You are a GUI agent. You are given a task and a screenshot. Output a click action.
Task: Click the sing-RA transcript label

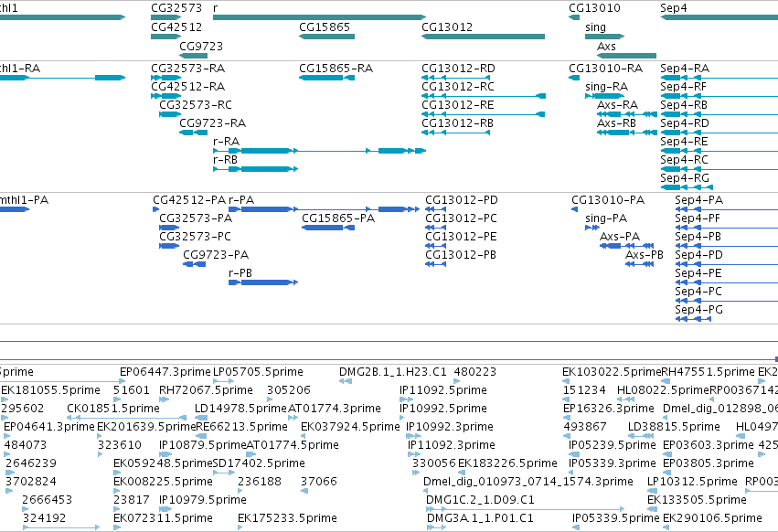coord(606,87)
